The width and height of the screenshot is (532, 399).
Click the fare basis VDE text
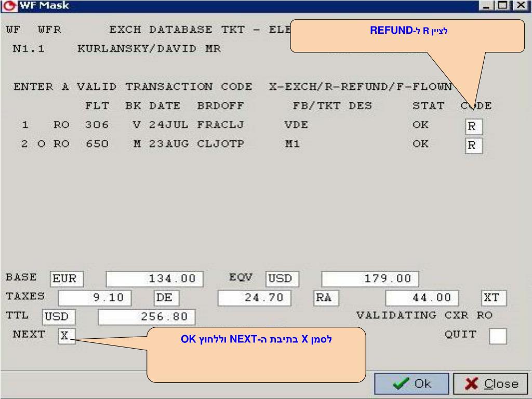[x=296, y=125]
